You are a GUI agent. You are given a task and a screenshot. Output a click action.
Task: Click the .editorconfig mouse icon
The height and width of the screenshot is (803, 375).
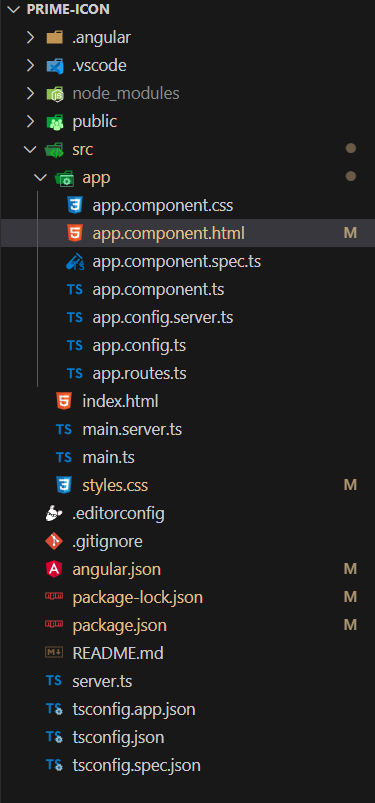pos(54,513)
